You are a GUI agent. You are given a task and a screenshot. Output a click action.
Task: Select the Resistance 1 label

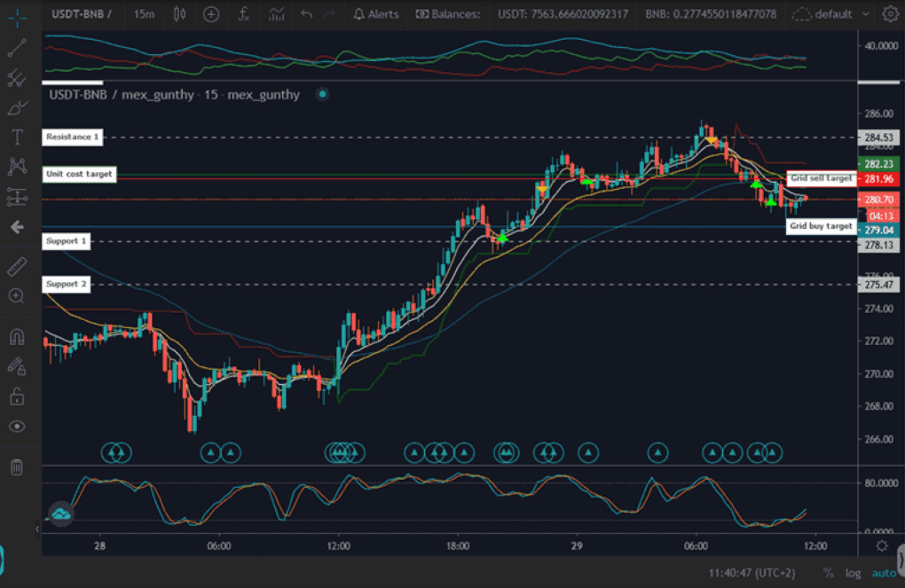(x=73, y=137)
